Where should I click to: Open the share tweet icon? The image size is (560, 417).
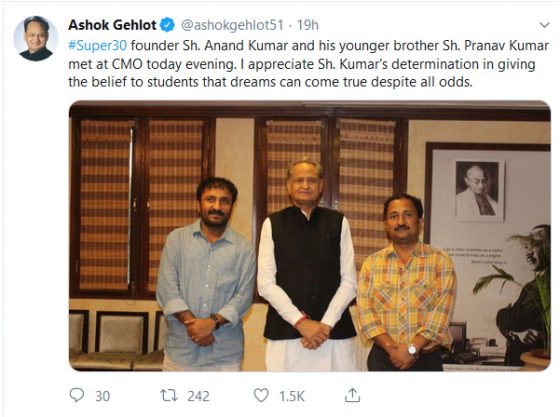click(x=352, y=395)
